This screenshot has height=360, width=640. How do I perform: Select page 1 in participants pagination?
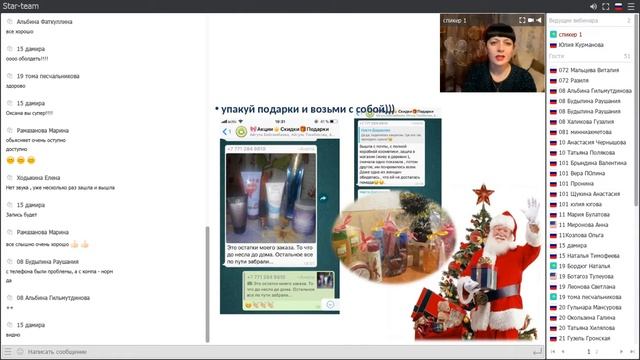(x=589, y=351)
